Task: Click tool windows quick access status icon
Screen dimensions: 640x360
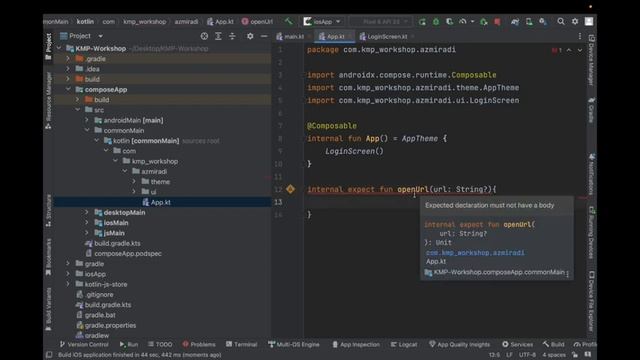Action: (49, 355)
